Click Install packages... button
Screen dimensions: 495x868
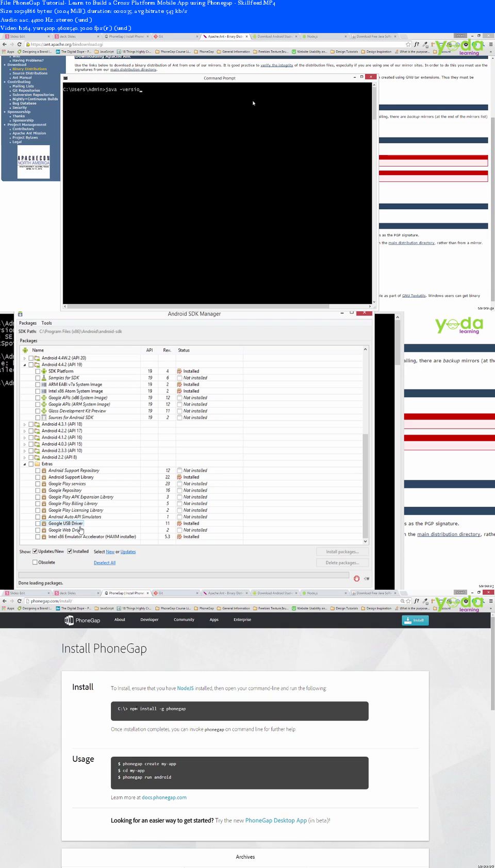click(342, 552)
